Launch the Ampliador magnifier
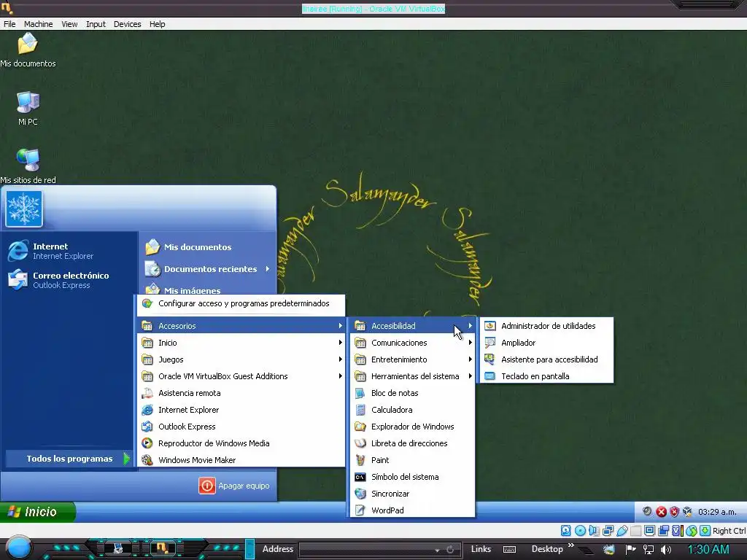This screenshot has width=747, height=560. coord(547,343)
